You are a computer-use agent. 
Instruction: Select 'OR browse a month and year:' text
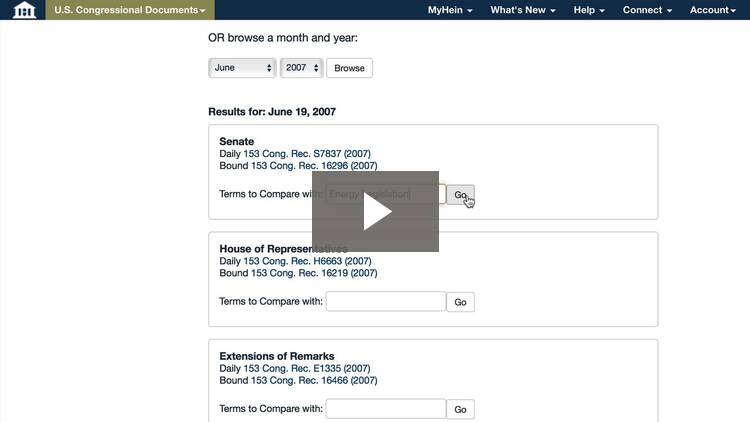click(x=283, y=38)
